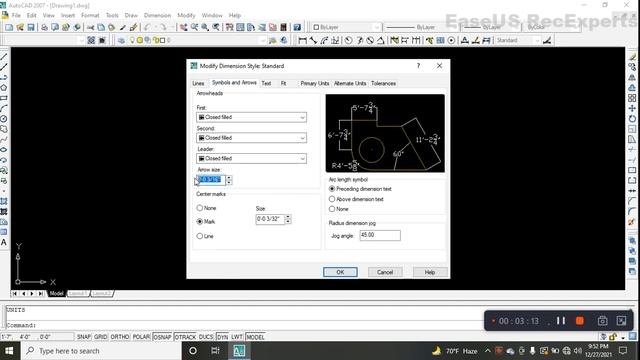Click the Jog angle input field
Viewport: 640px width, 360px height.
click(380, 235)
